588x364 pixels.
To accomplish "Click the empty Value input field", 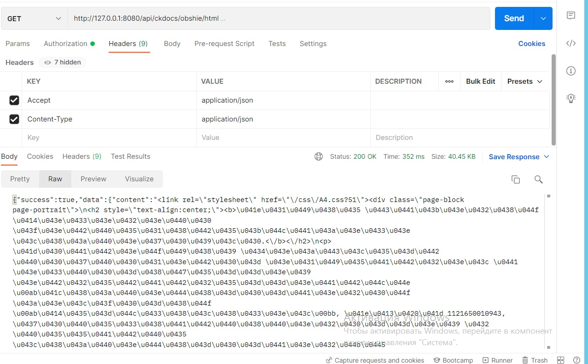I will (283, 138).
